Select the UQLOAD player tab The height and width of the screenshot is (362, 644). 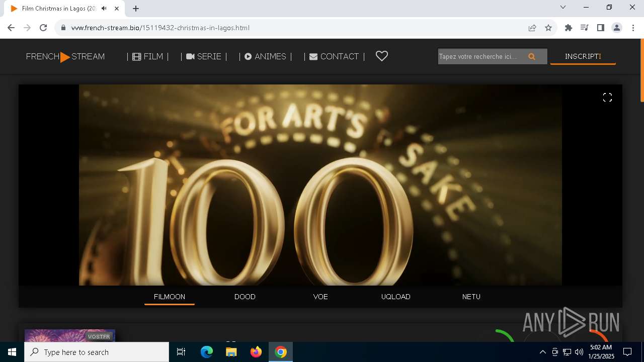click(x=396, y=297)
